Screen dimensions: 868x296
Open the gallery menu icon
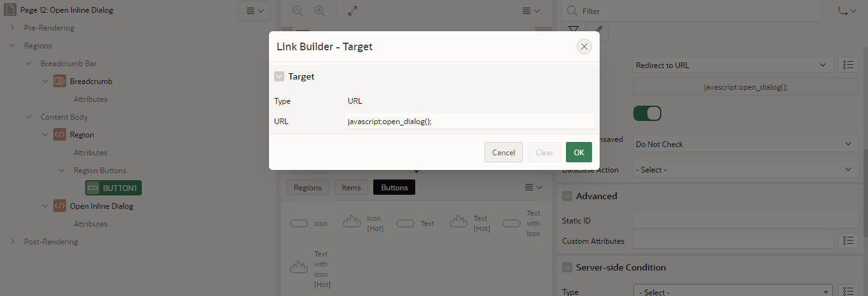pyautogui.click(x=534, y=187)
